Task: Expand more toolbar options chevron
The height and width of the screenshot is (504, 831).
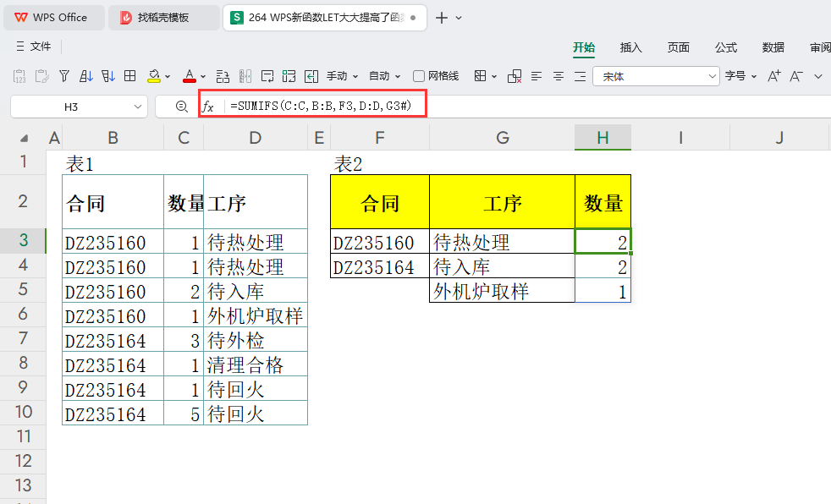Action: click(818, 77)
